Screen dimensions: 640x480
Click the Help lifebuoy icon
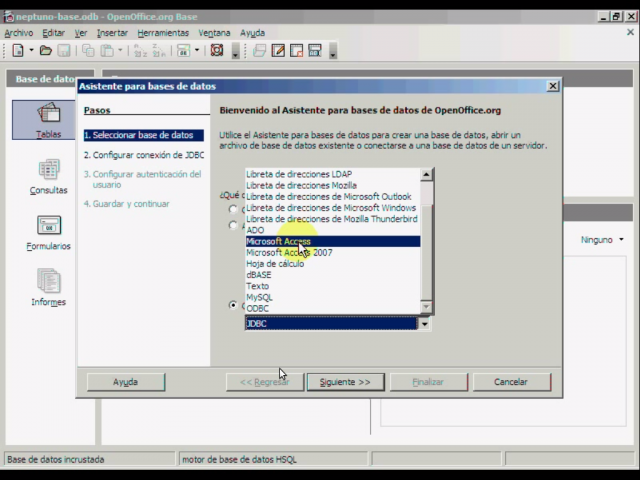click(x=217, y=50)
